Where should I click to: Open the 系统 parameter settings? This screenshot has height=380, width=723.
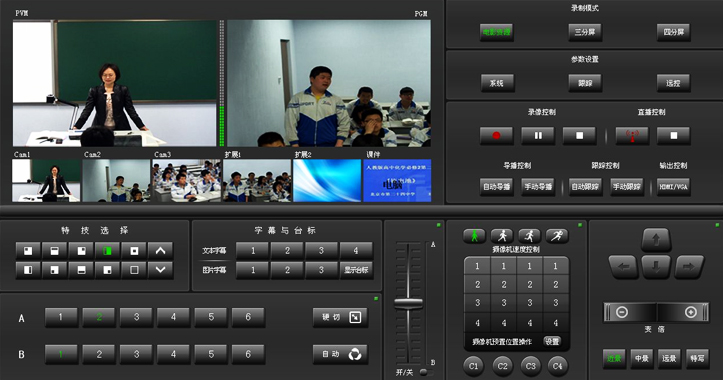(x=496, y=83)
